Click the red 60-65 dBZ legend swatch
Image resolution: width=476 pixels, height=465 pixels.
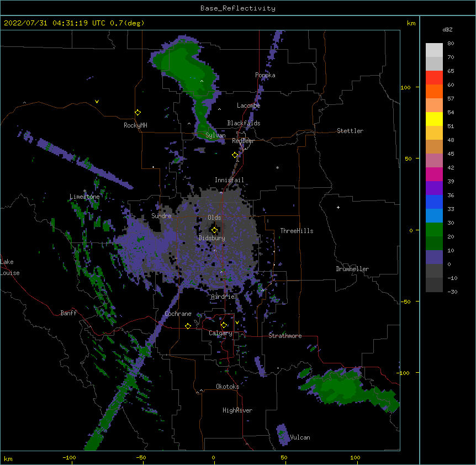(434, 78)
